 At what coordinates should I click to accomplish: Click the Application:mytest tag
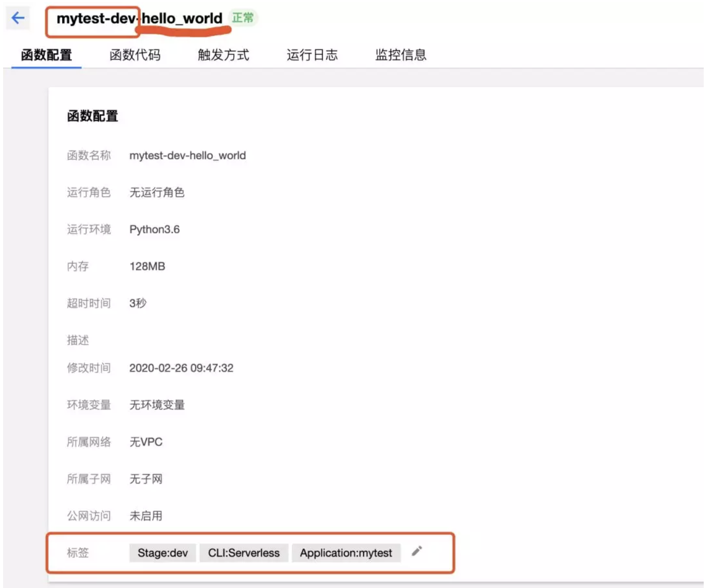346,552
